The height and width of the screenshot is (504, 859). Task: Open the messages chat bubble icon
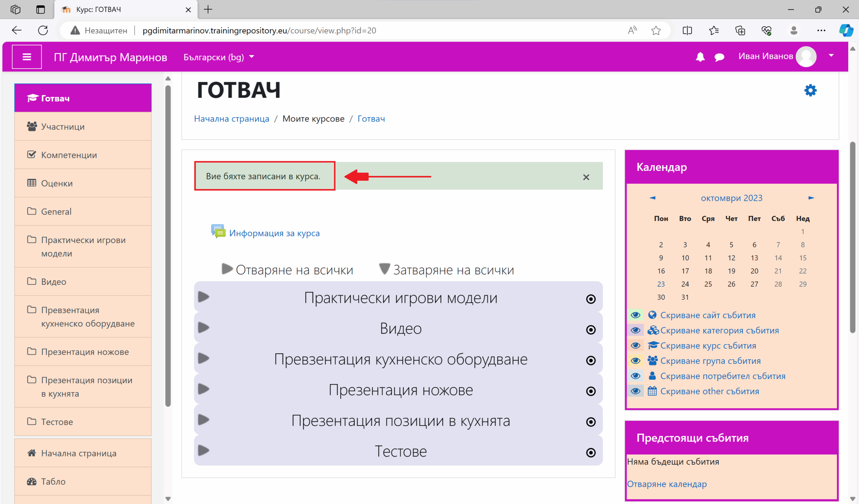(x=719, y=57)
